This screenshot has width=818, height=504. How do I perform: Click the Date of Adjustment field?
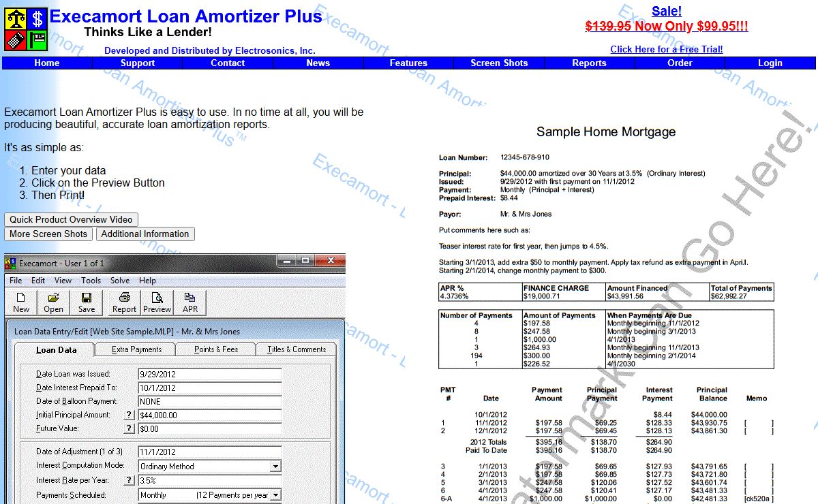[x=209, y=452]
